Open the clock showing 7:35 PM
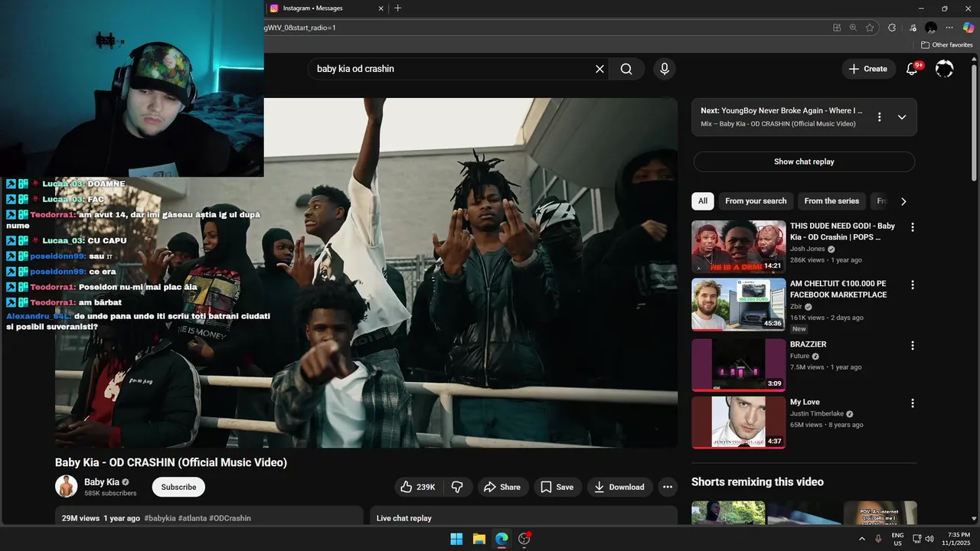This screenshot has width=980, height=551. point(958,539)
